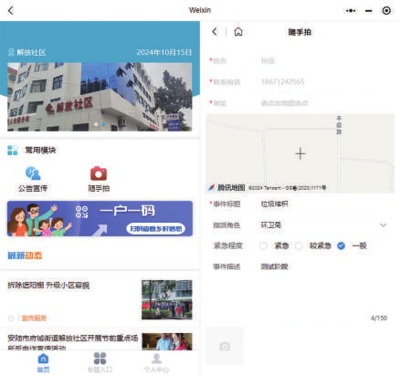Tap the back chevron beside the home icon
This screenshot has height=376, width=400.
point(215,32)
